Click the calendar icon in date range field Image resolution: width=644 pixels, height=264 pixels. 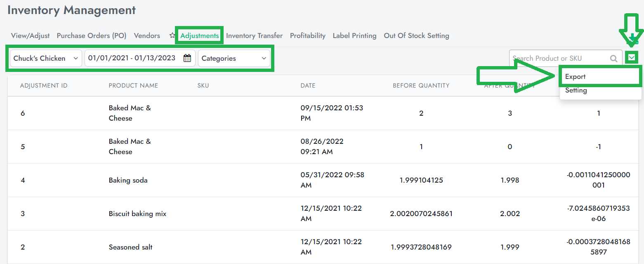point(187,58)
